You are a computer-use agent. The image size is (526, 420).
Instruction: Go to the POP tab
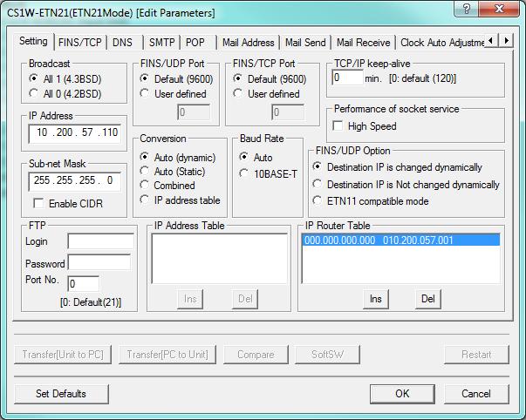(195, 43)
